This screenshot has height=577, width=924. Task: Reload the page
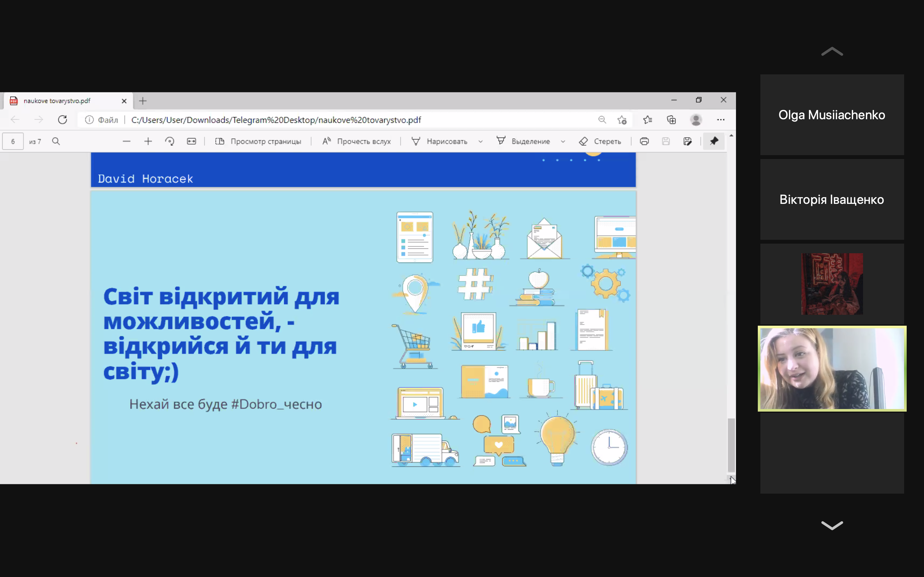[63, 120]
